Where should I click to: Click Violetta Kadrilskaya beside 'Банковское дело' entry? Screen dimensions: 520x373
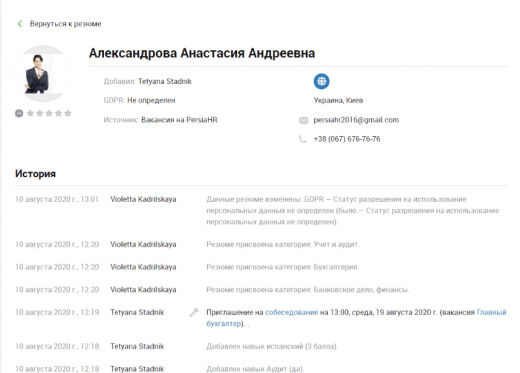pyautogui.click(x=143, y=290)
